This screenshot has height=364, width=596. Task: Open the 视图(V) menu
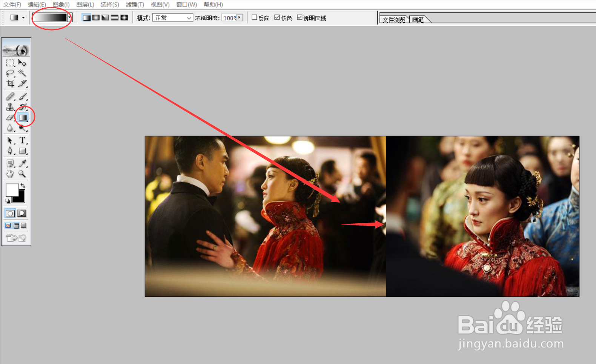(160, 5)
